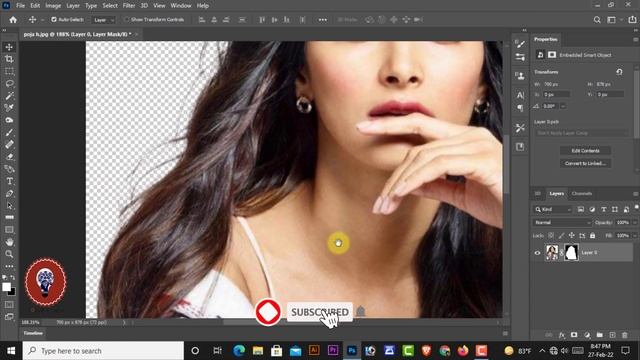This screenshot has width=640, height=360.
Task: Open the Kind filter dropdown
Action: (553, 209)
